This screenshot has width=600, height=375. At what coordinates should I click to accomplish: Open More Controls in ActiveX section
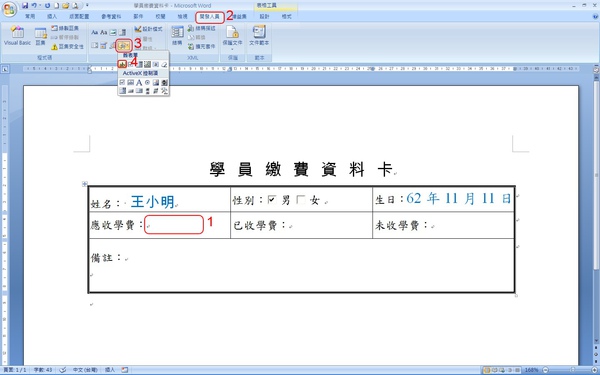(164, 91)
